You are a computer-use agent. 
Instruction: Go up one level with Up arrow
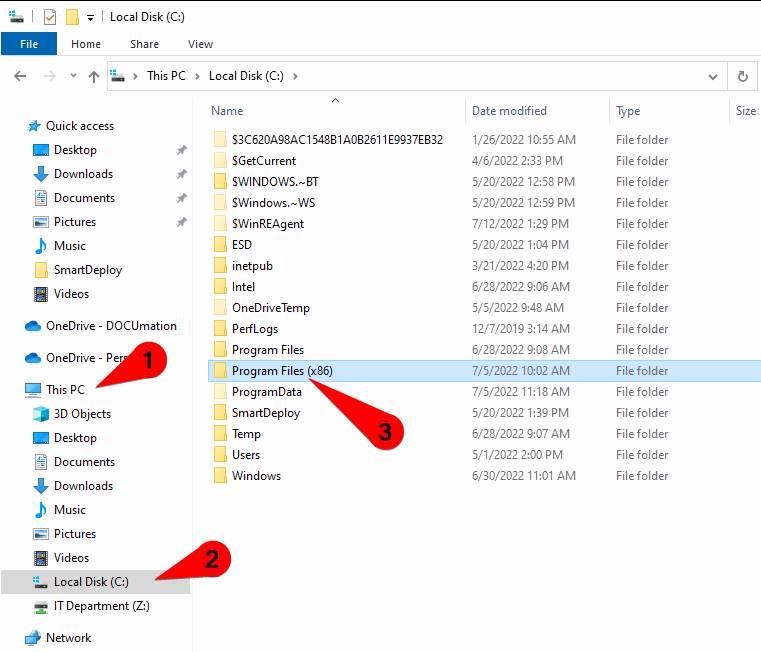[94, 76]
